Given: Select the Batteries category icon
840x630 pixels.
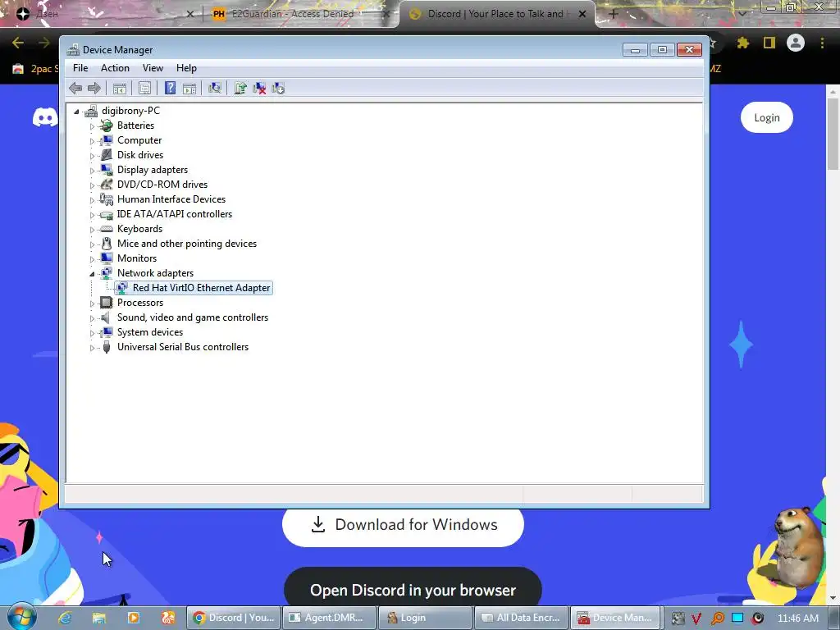Looking at the screenshot, I should click(107, 126).
